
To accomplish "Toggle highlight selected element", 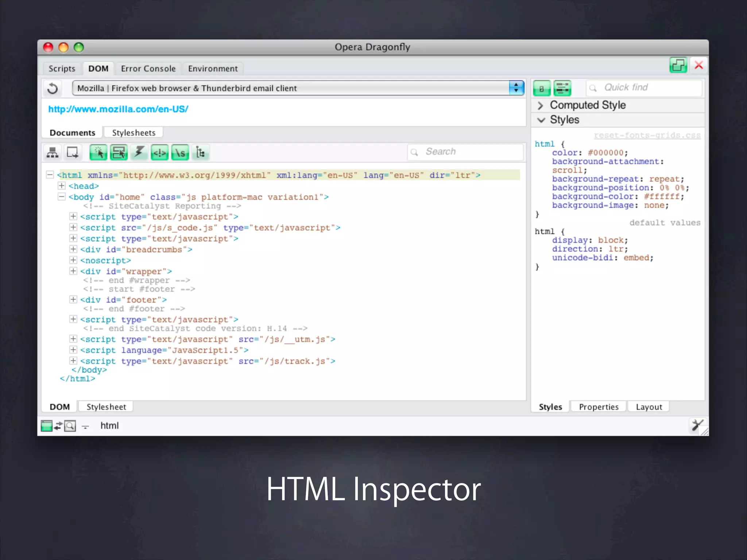I will point(119,152).
